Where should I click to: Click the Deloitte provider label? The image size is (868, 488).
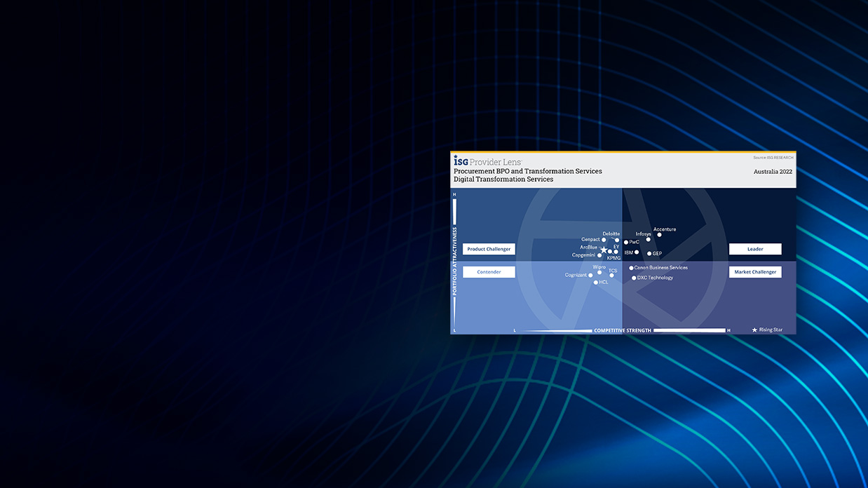click(x=611, y=234)
